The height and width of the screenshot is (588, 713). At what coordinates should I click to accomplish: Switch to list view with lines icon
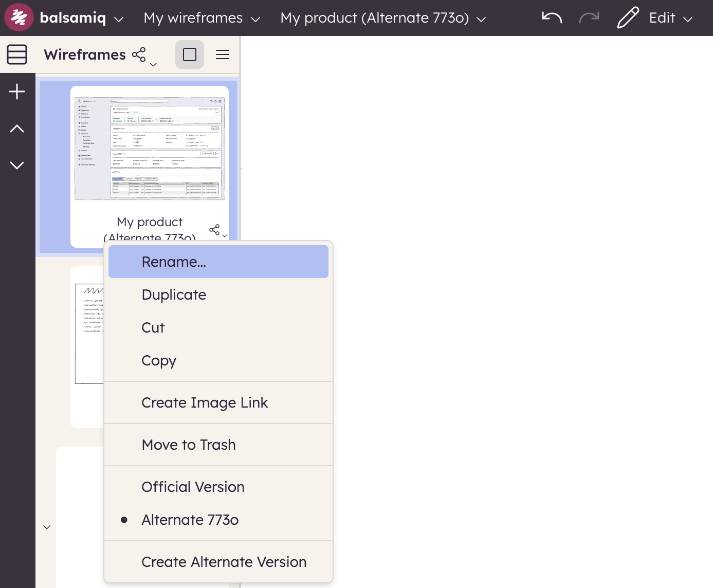(223, 54)
